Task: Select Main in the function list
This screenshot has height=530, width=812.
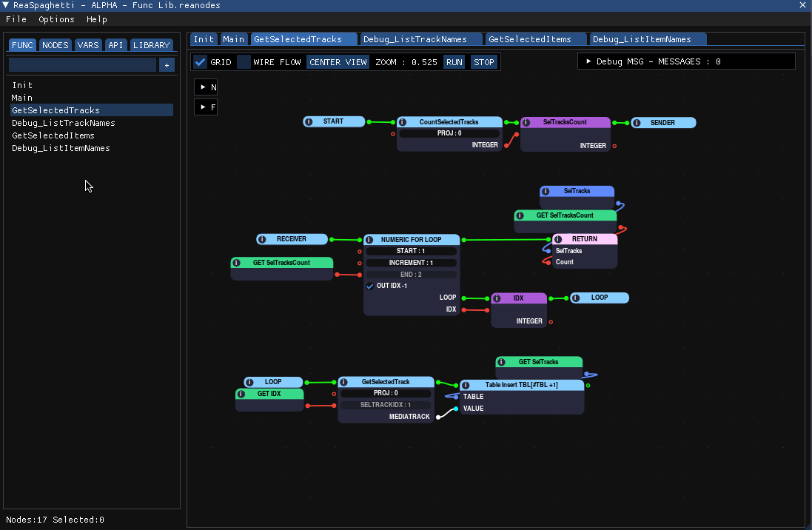Action: coord(92,98)
